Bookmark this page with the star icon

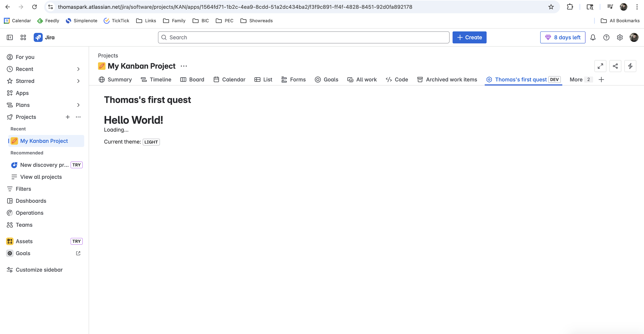pos(551,7)
